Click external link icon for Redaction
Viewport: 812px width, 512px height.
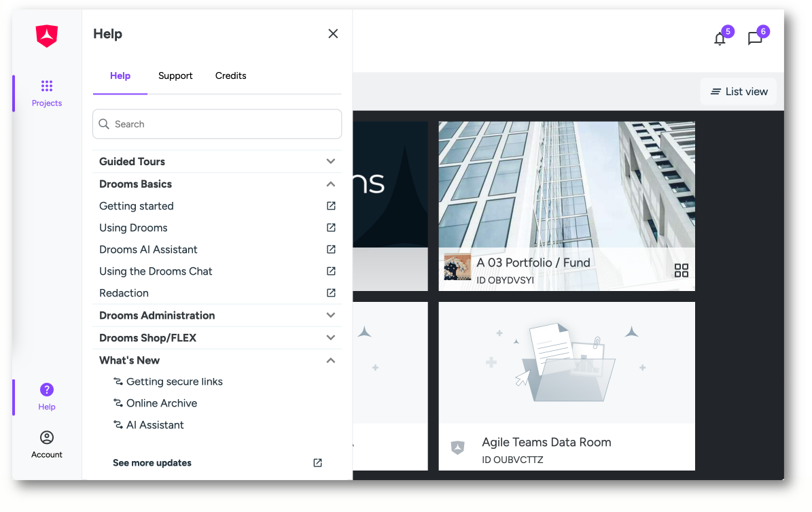coord(331,293)
